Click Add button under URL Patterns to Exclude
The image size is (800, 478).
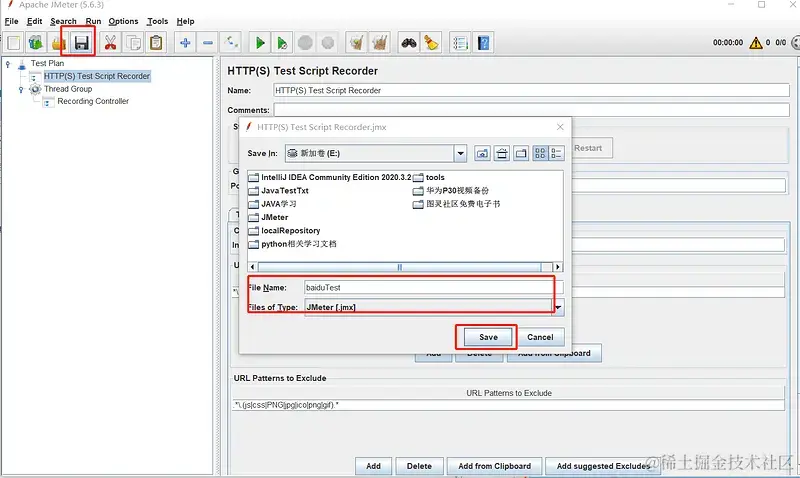pos(373,466)
